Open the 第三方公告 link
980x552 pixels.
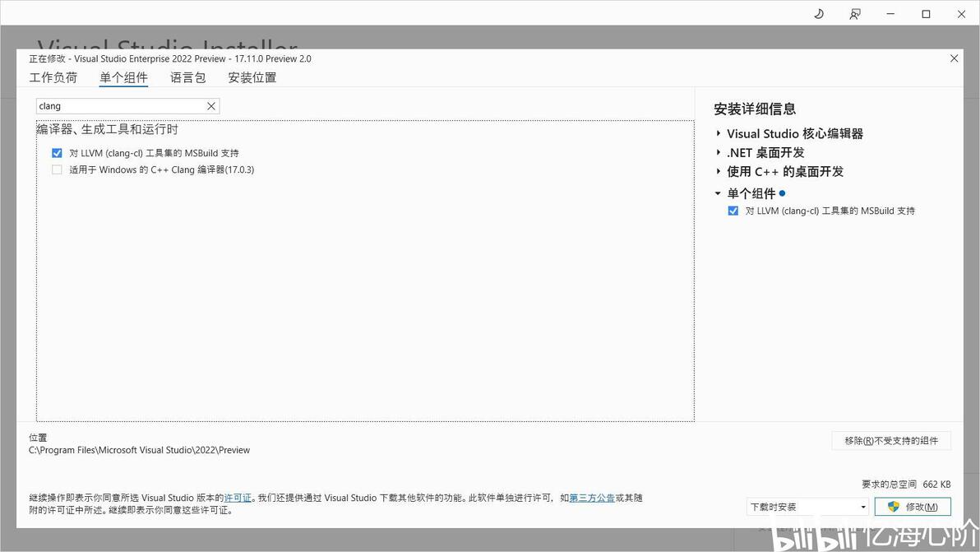[x=592, y=498]
